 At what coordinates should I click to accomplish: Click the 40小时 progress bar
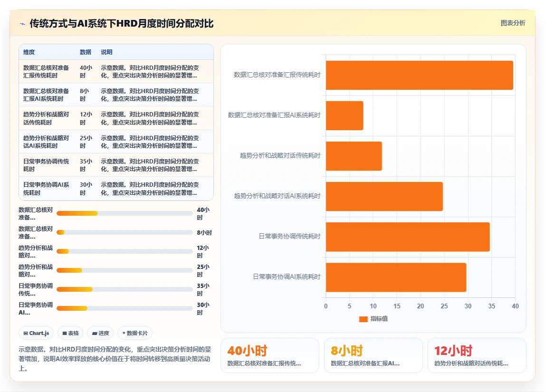tap(124, 213)
